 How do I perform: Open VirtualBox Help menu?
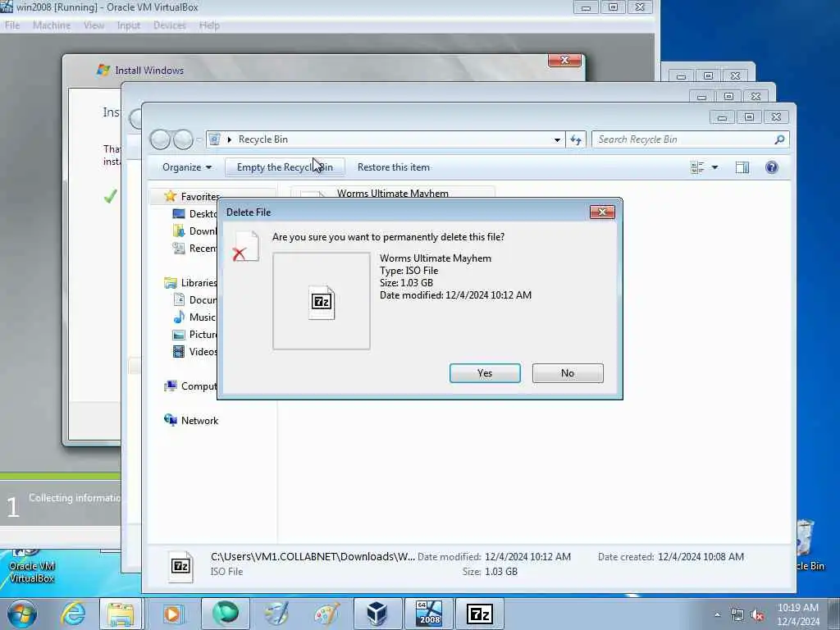point(209,25)
